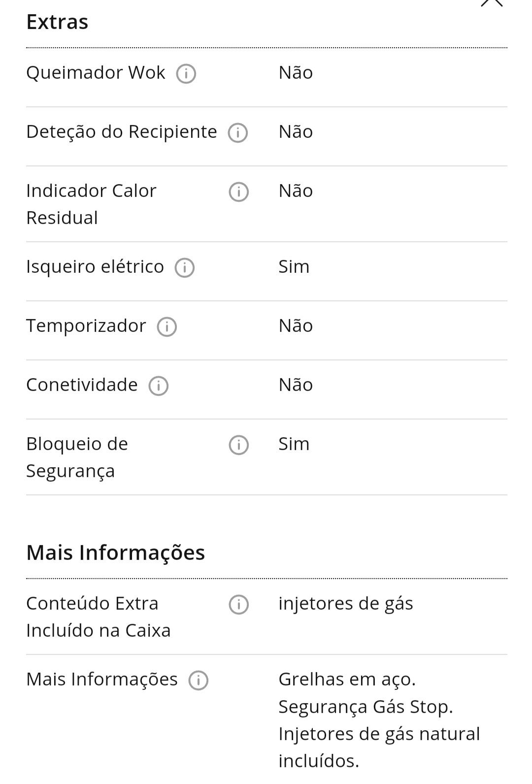Screen dimensions: 532x784
Task: Tap info icon for Deteção do Recipiente
Action: 237,133
